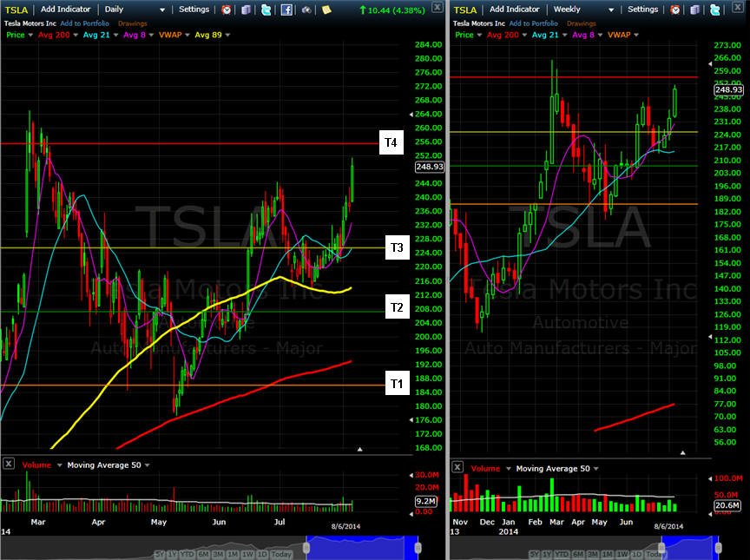
Task: Open the alarm clock alert icon on the Daily chart
Action: click(x=227, y=10)
